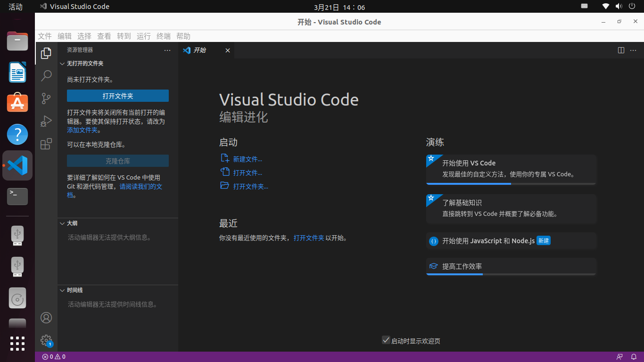Open 开始使用 JavaScript 和 Node.js walkthrough

(511, 241)
